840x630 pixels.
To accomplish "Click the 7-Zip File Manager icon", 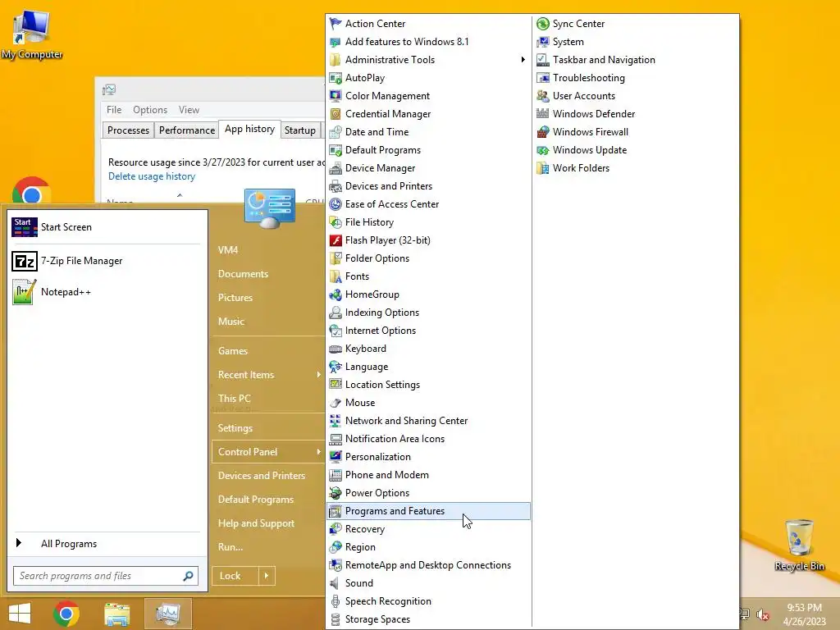I will pos(25,261).
